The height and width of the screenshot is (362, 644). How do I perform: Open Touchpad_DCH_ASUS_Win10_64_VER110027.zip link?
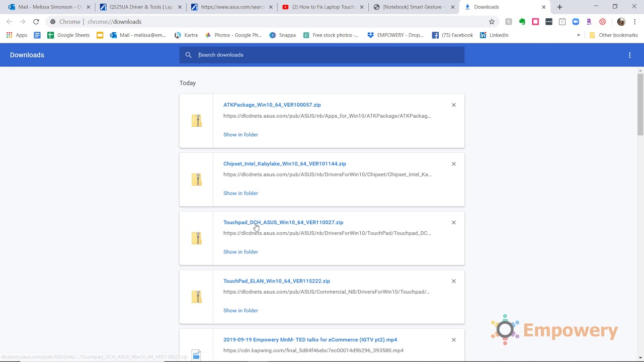tap(283, 222)
